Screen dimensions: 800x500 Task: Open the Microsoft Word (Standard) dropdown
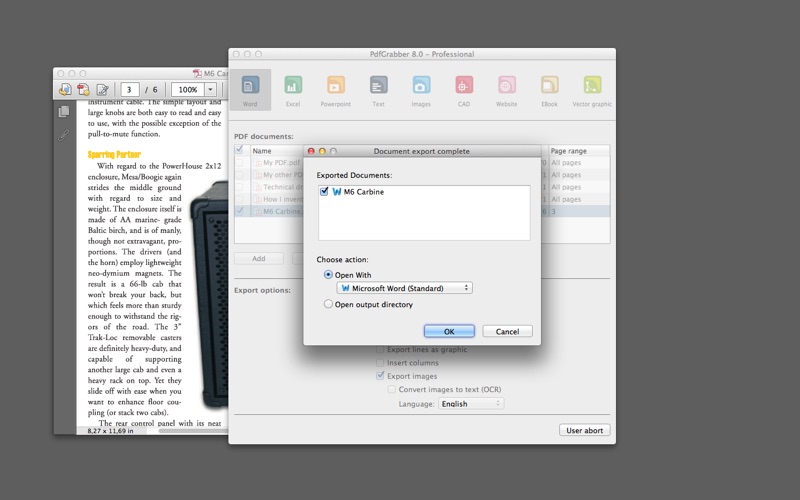[405, 288]
